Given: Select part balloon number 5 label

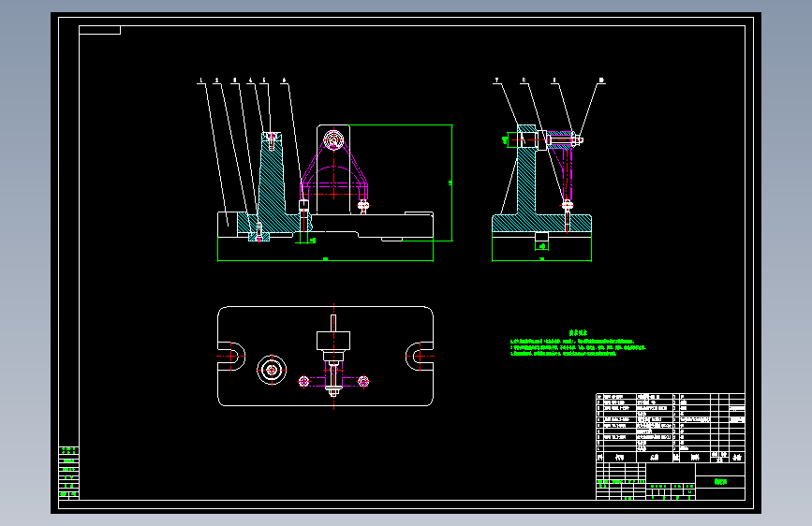Looking at the screenshot, I should (x=264, y=80).
